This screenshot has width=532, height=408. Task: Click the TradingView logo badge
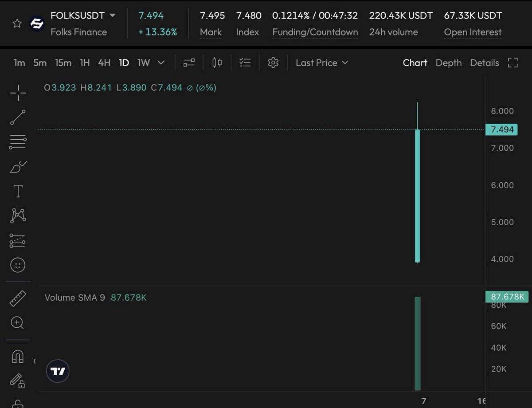[x=58, y=371]
